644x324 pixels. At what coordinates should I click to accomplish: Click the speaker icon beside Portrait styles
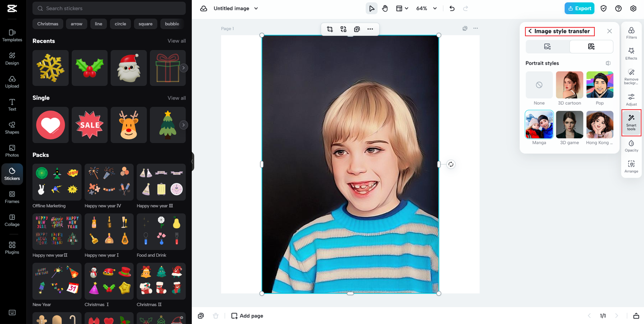coord(608,63)
